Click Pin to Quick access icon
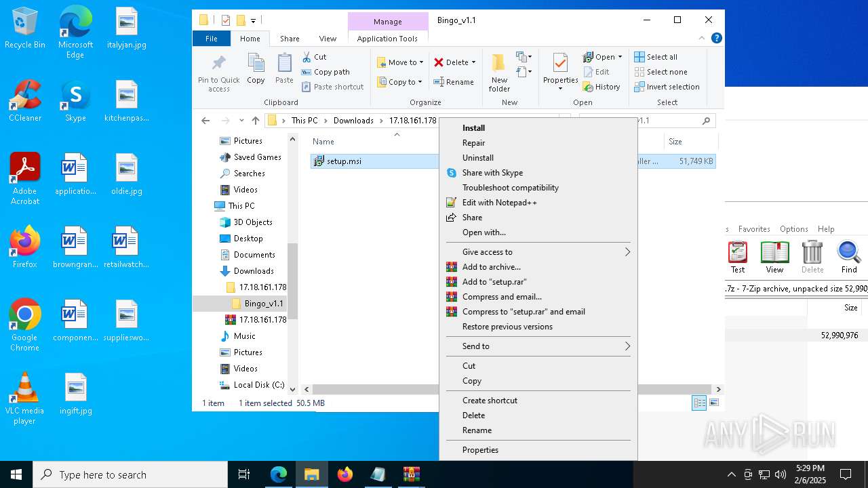Screen dimensions: 868x488 pos(218,64)
